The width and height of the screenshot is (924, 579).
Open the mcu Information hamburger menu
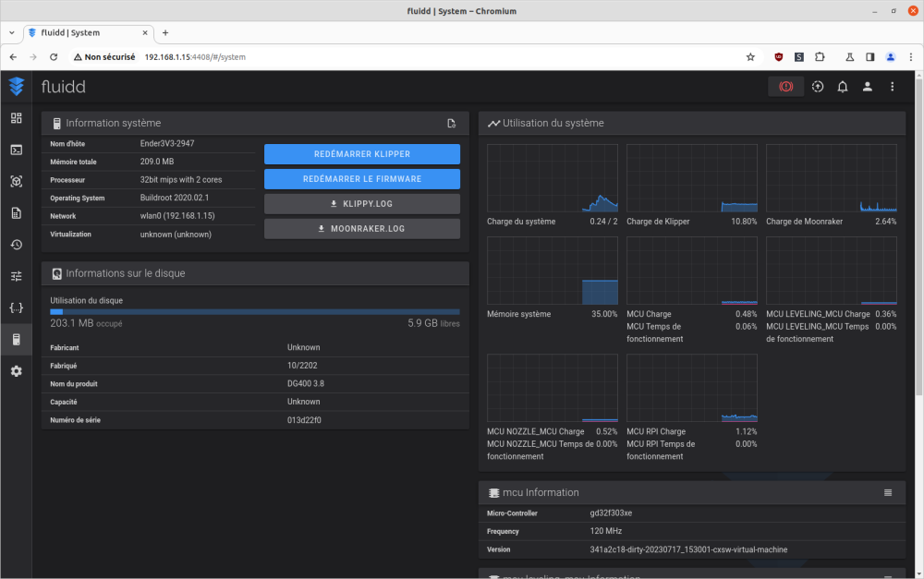click(888, 492)
